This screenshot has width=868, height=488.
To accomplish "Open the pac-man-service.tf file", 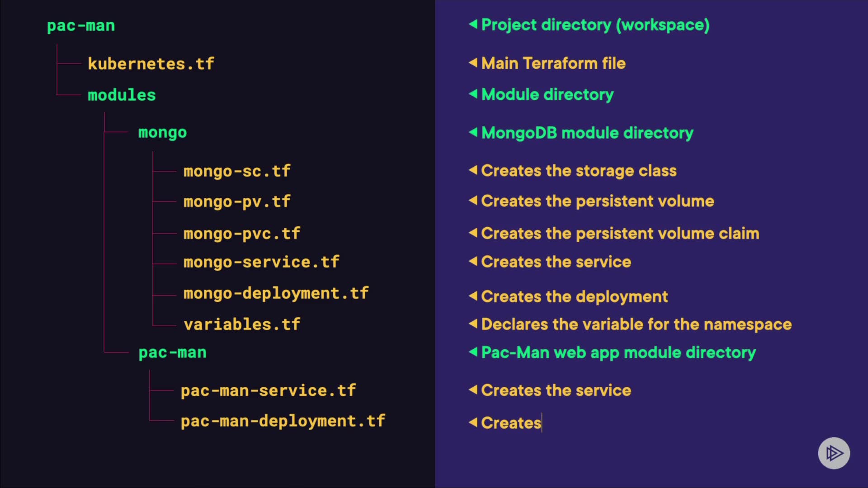I will tap(268, 390).
